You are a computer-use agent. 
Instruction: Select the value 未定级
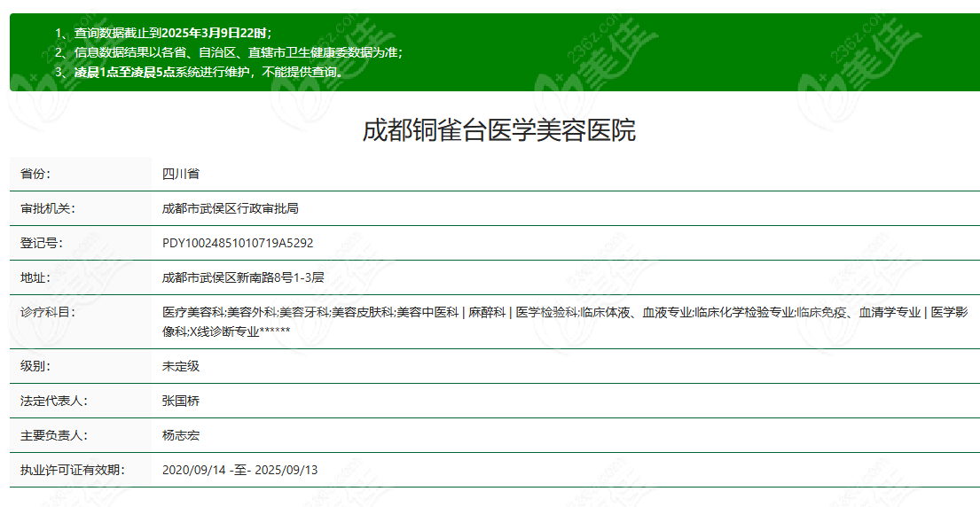click(x=181, y=366)
